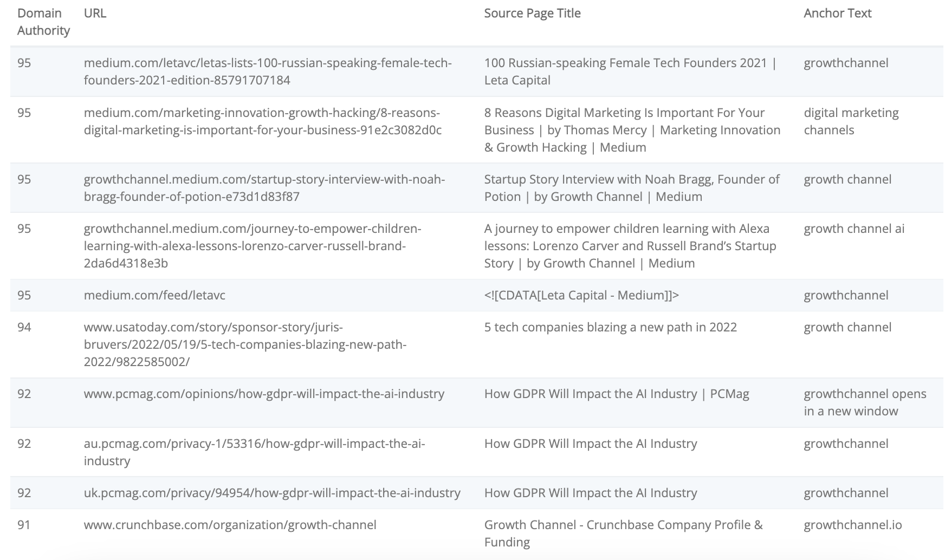Click the Domain Authority column header

pos(43,22)
